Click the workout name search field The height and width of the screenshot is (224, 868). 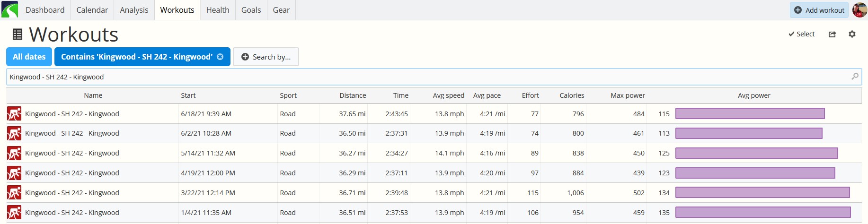tap(434, 77)
